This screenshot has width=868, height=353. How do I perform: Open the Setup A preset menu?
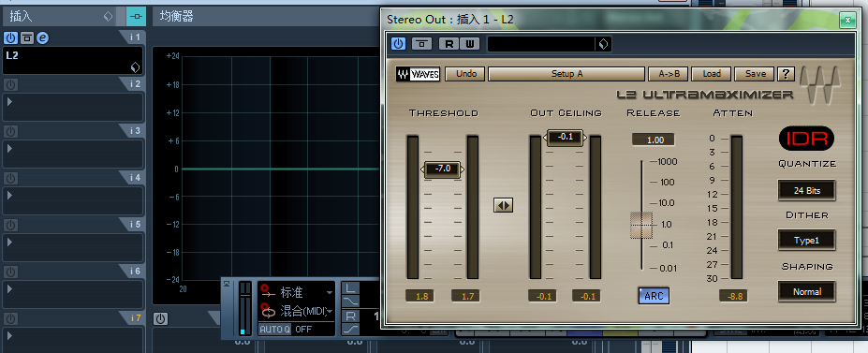(x=566, y=74)
